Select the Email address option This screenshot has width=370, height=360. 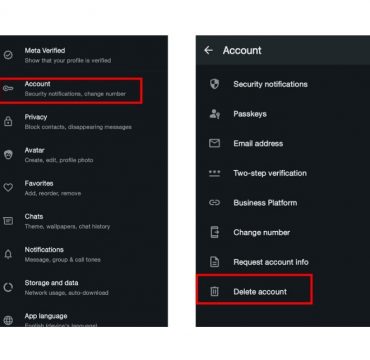tap(283, 143)
